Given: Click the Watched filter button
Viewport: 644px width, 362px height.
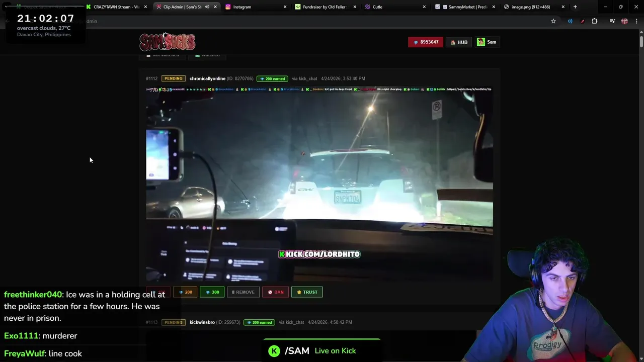Looking at the screenshot, I should pos(207,55).
